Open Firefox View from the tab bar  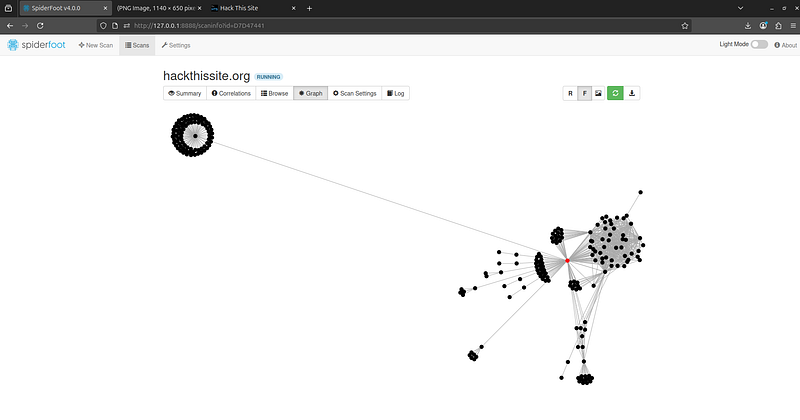[8, 8]
